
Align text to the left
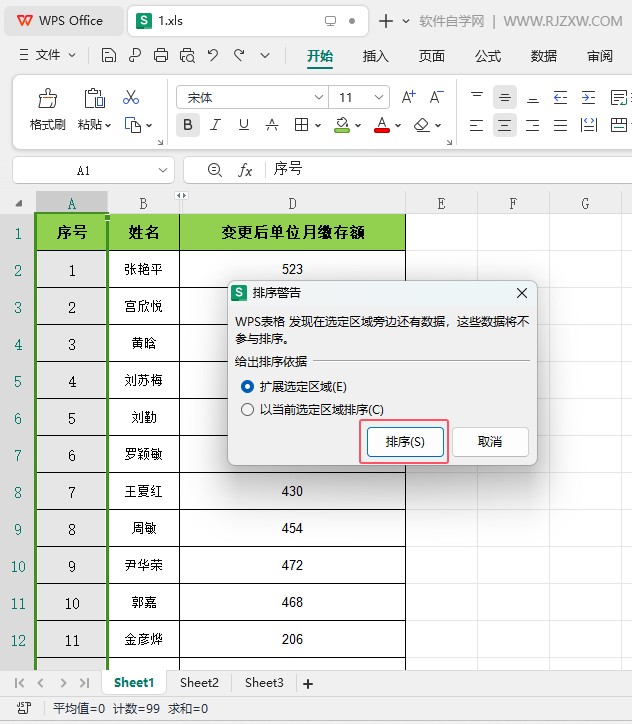(476, 125)
